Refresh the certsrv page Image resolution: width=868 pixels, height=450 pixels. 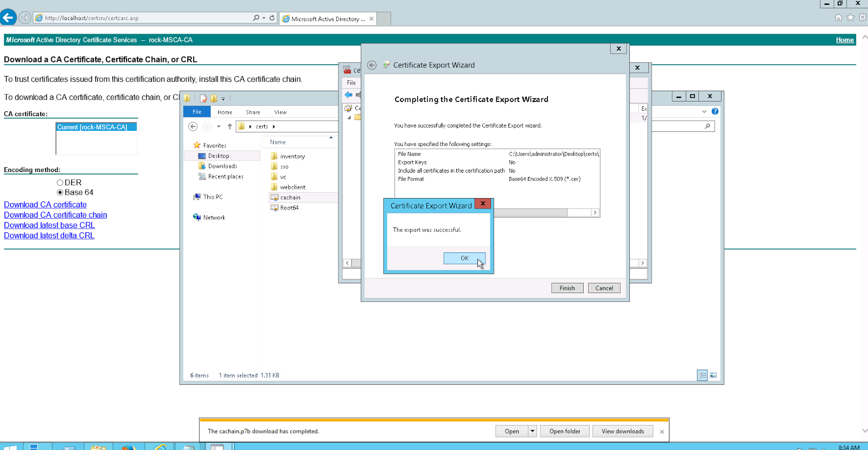coord(272,18)
